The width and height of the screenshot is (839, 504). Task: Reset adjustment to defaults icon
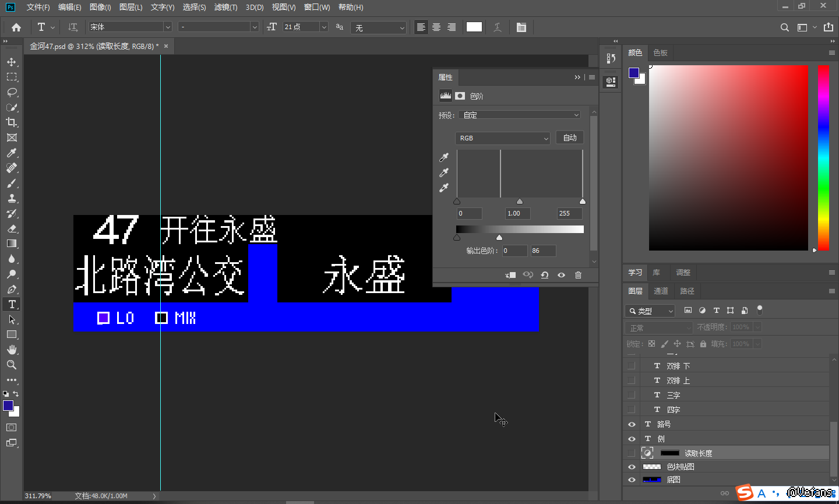[x=544, y=275]
